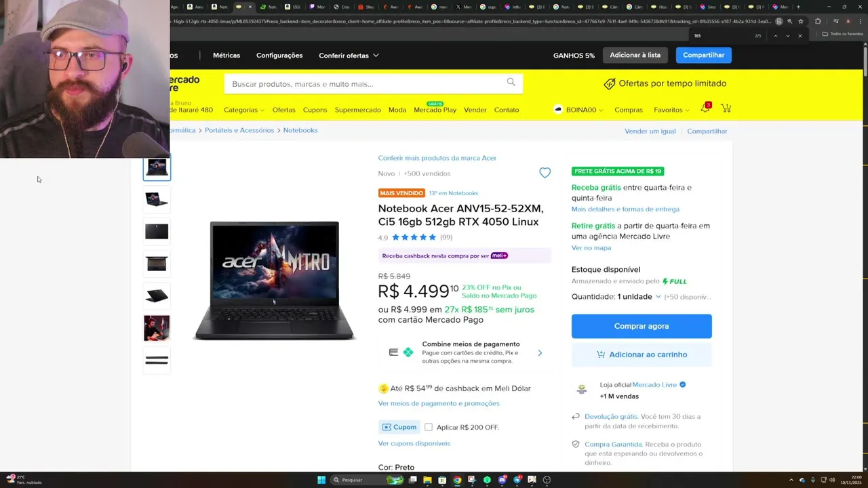Click the Cupom ticket badge
The image size is (868, 488).
(399, 427)
